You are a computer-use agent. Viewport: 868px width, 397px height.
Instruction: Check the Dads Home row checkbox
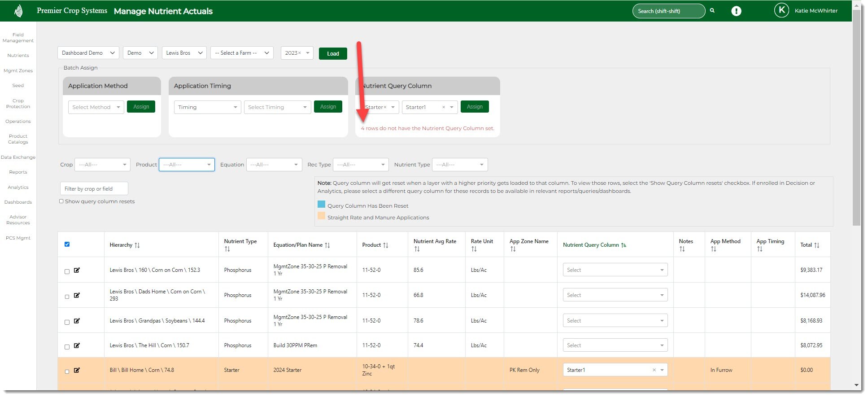(x=67, y=297)
